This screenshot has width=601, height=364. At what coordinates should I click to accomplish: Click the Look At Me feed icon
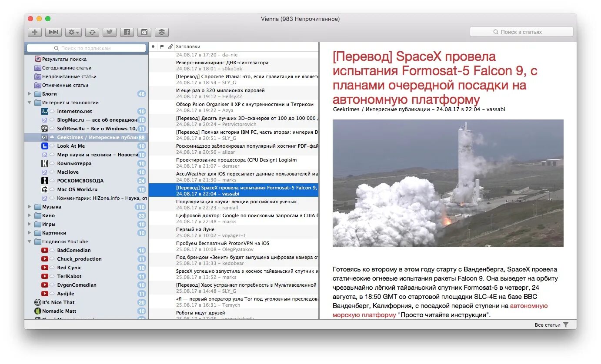click(x=44, y=146)
